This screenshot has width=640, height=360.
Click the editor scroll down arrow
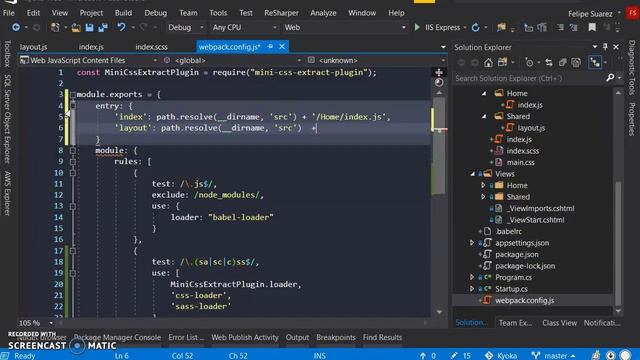click(439, 313)
